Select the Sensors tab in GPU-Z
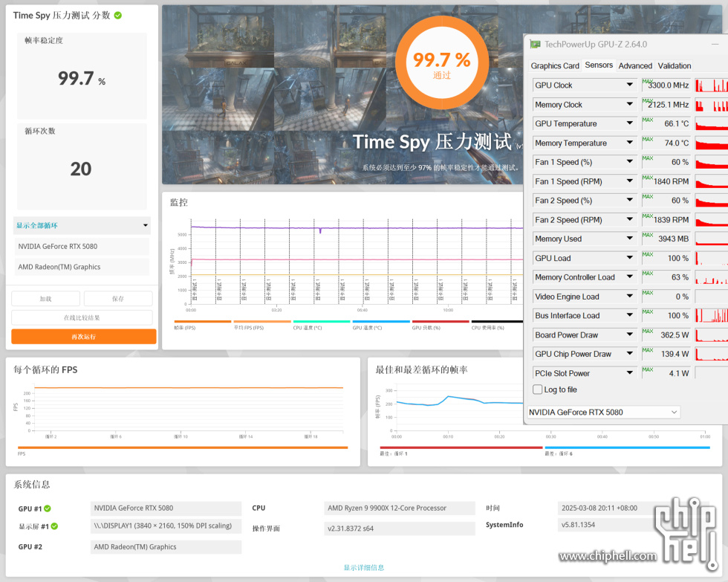Screen dimensions: 728x582 (599, 65)
